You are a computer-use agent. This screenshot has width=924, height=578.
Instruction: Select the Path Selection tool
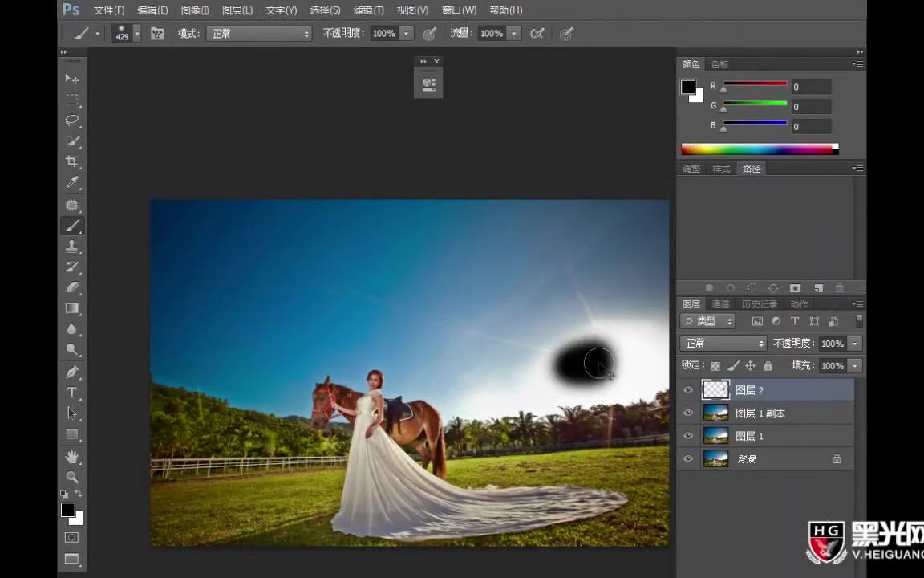(x=72, y=413)
